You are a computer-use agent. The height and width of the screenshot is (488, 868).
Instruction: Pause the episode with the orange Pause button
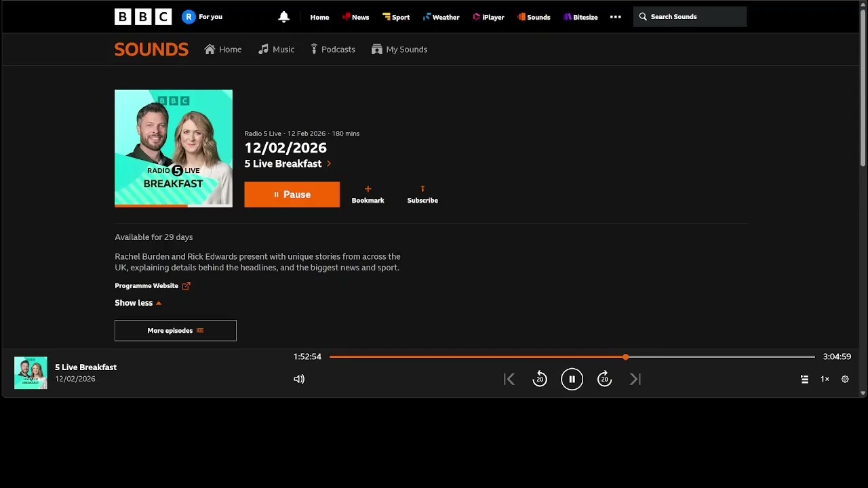point(292,195)
